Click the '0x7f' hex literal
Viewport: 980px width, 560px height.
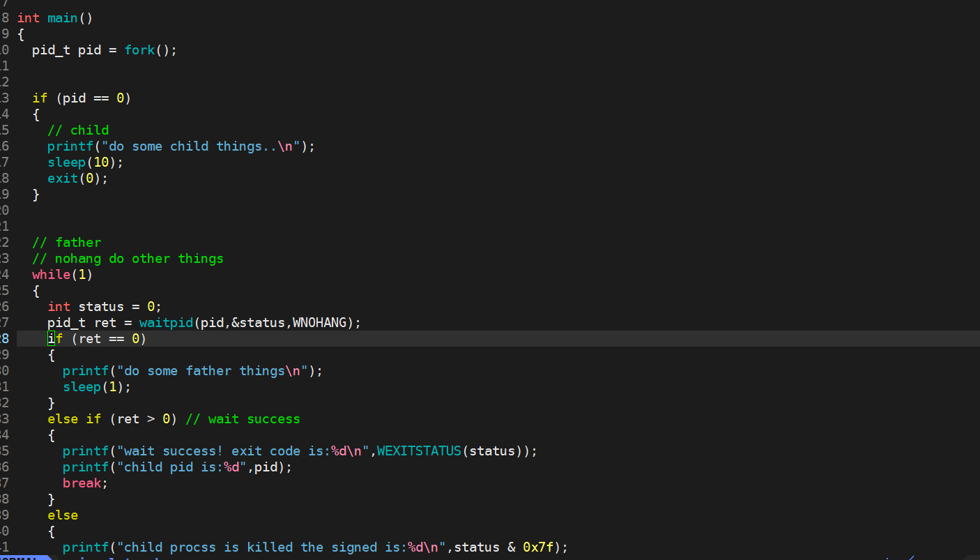(538, 547)
